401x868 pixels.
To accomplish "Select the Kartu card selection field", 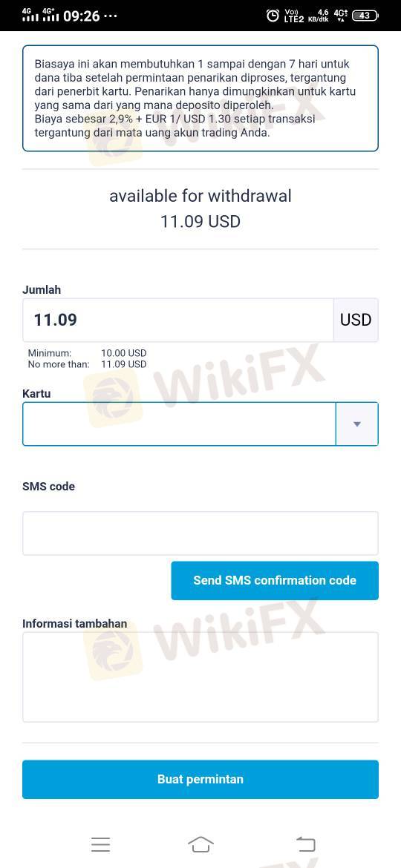I will click(x=179, y=424).
